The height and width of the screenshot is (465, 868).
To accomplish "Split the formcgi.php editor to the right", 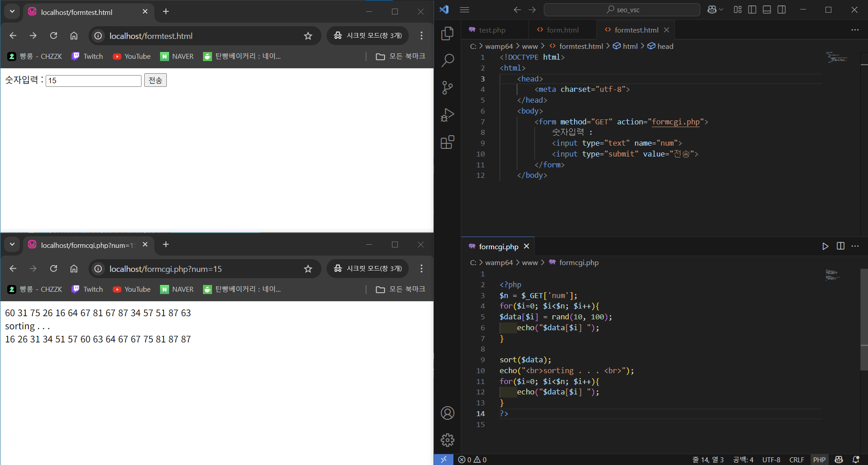I will point(840,246).
